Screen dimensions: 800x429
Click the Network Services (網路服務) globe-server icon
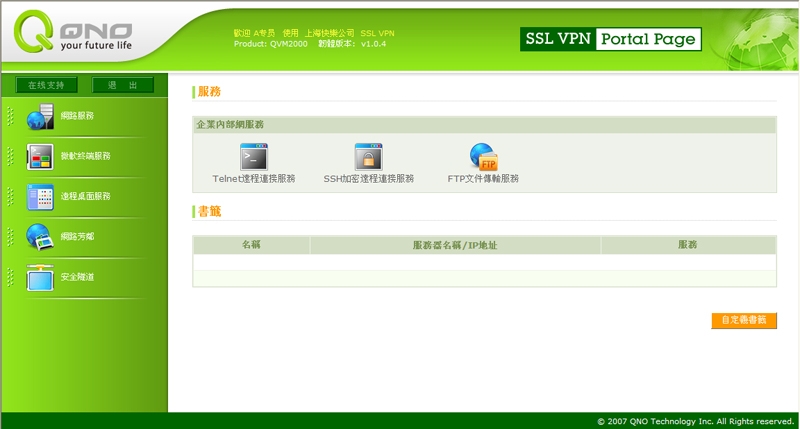coord(40,116)
